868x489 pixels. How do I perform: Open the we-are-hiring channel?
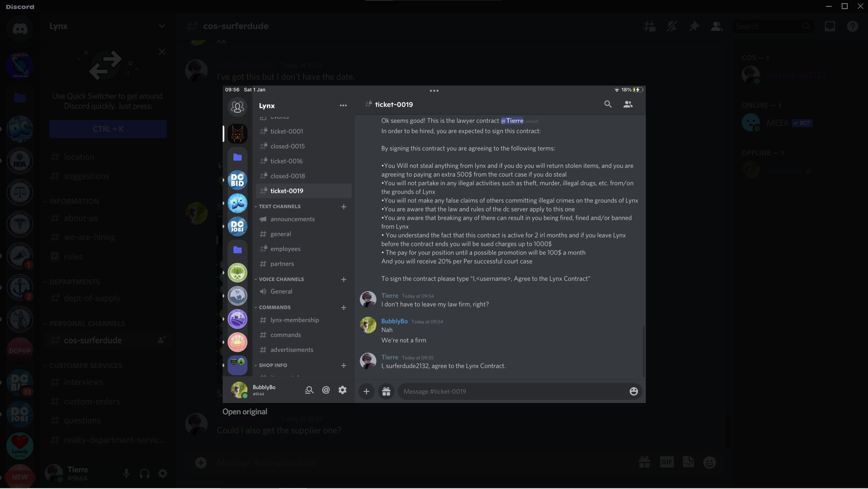[x=107, y=237]
